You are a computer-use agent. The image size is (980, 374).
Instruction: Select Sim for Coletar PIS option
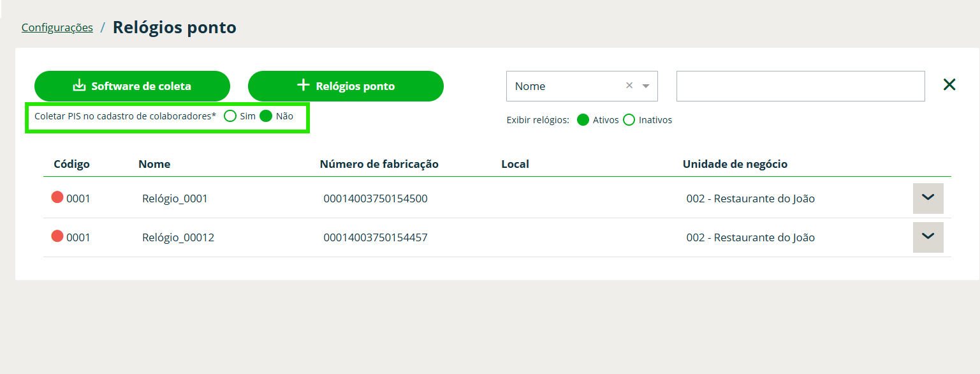[231, 116]
